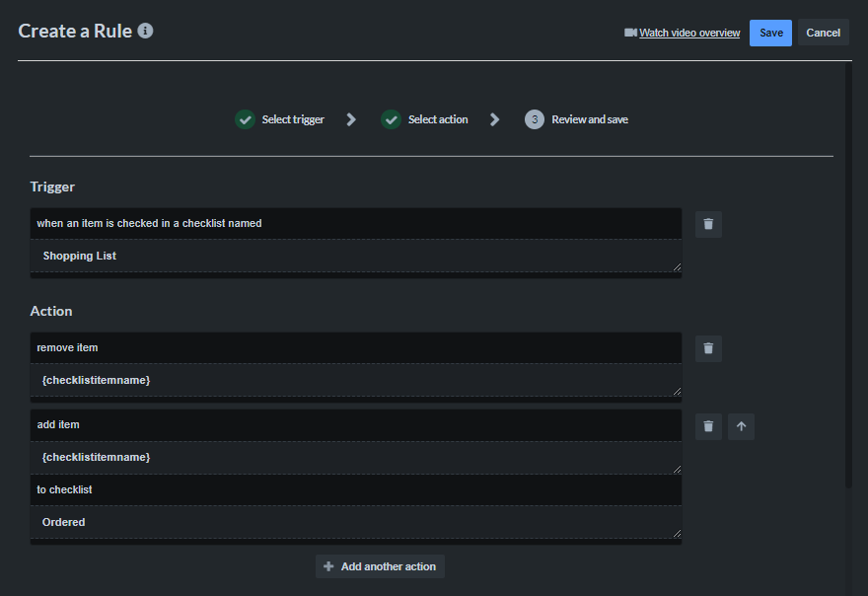Click the 'when an item is checked' trigger text
Screen dimensions: 868x596
[x=149, y=223]
